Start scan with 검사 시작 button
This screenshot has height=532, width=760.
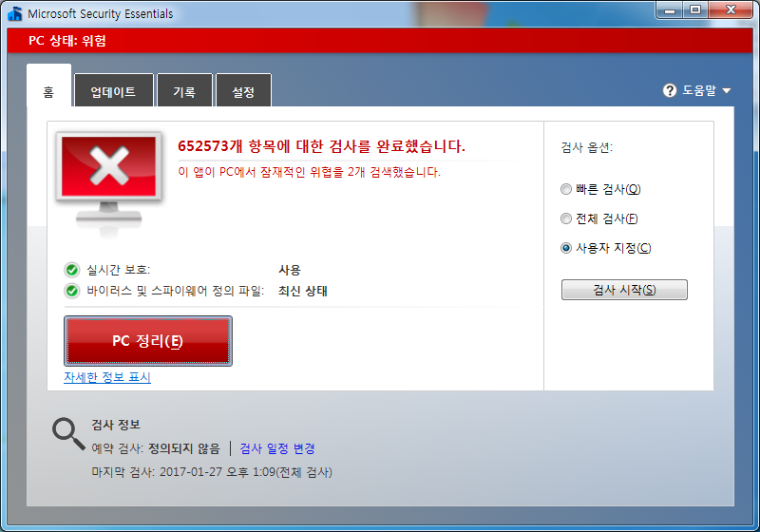point(624,290)
